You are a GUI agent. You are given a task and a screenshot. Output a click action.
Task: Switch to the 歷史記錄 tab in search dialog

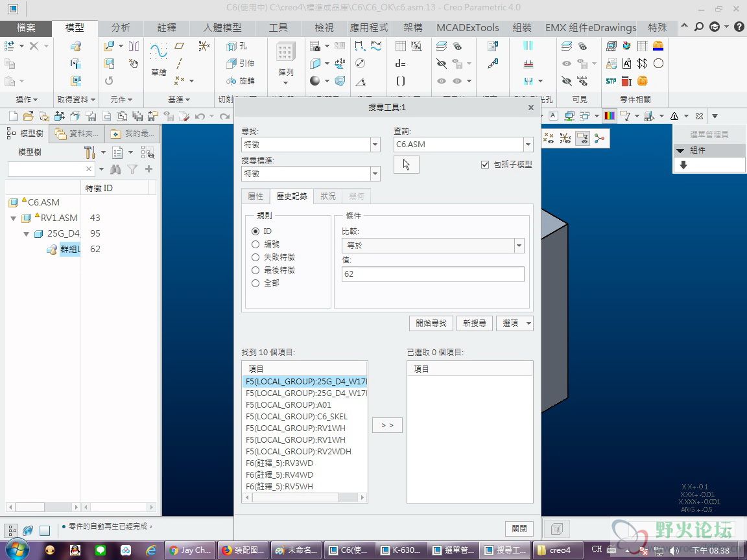click(x=292, y=196)
